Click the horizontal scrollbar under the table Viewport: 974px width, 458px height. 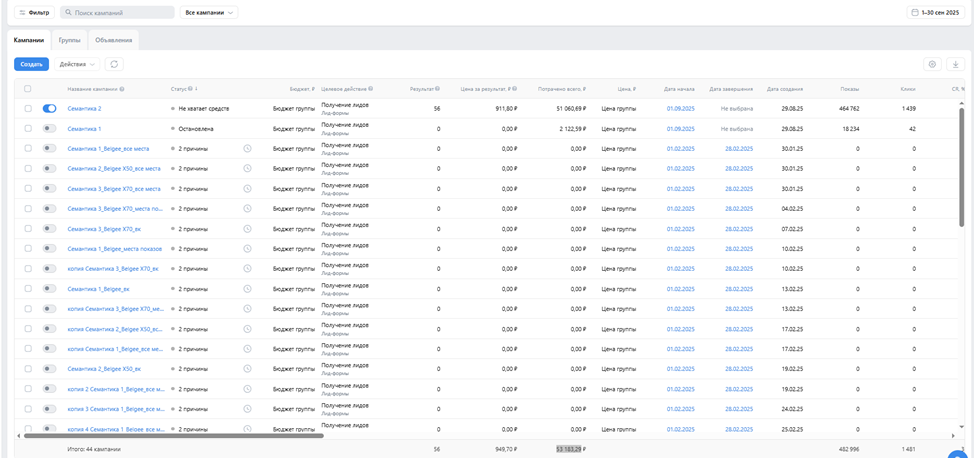coord(172,436)
